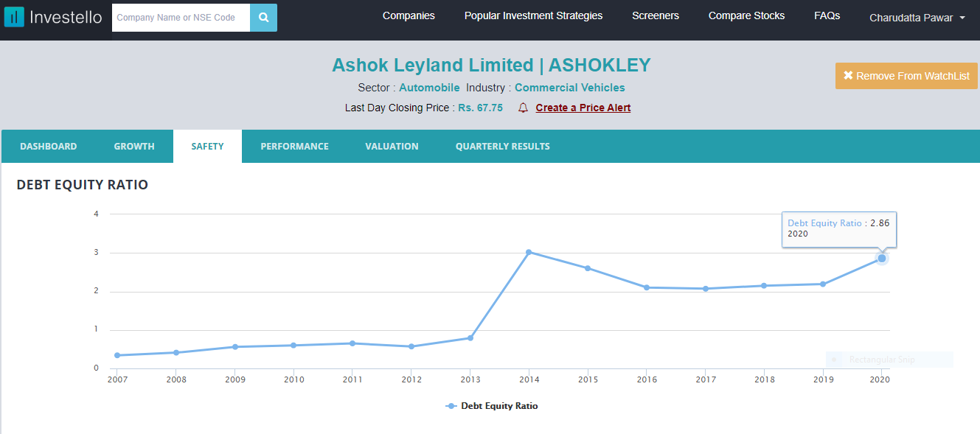Toggle the Debt Equity Ratio legend series

(x=493, y=406)
